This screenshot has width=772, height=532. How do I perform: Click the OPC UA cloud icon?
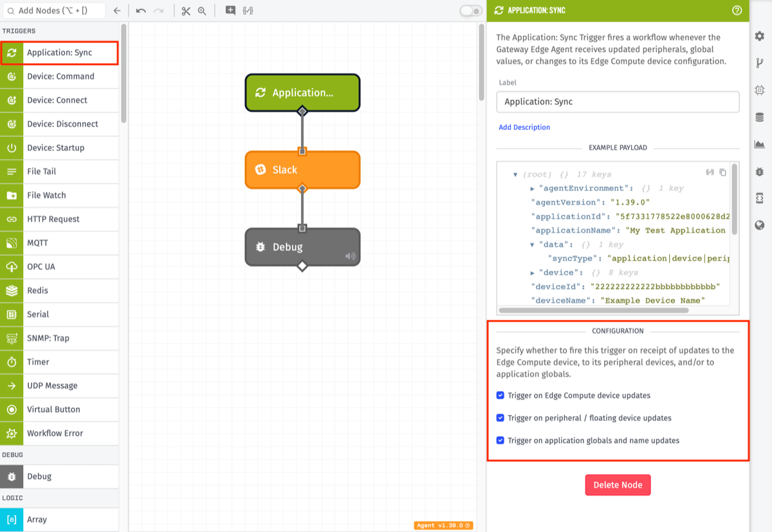click(12, 267)
